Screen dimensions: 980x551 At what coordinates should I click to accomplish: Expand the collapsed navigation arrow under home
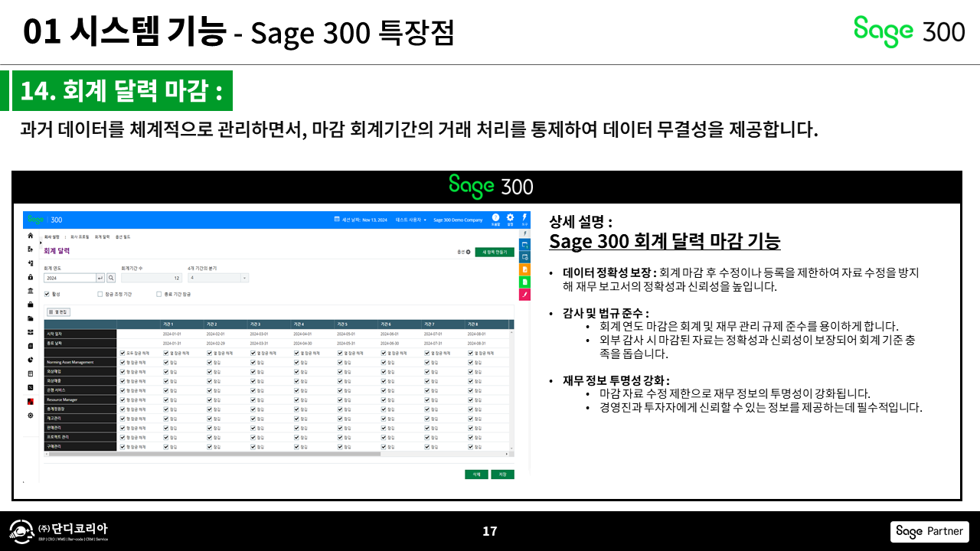click(x=39, y=243)
